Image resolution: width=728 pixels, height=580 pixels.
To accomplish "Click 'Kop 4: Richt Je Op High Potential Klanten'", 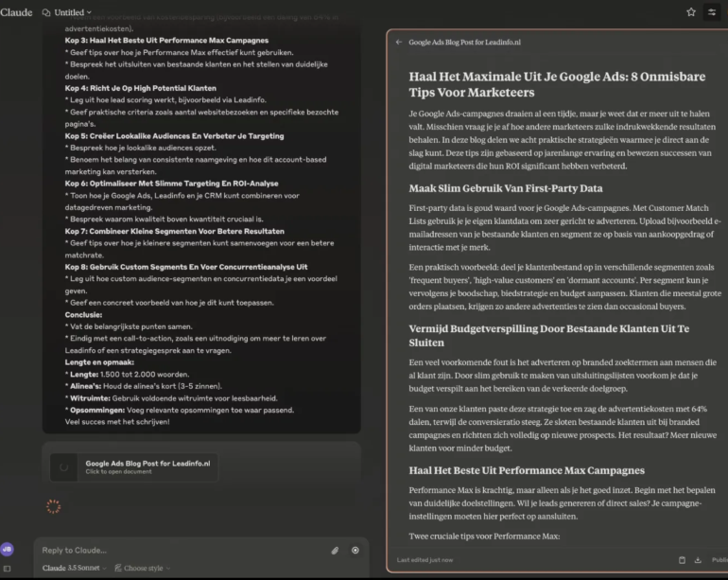I will click(140, 88).
